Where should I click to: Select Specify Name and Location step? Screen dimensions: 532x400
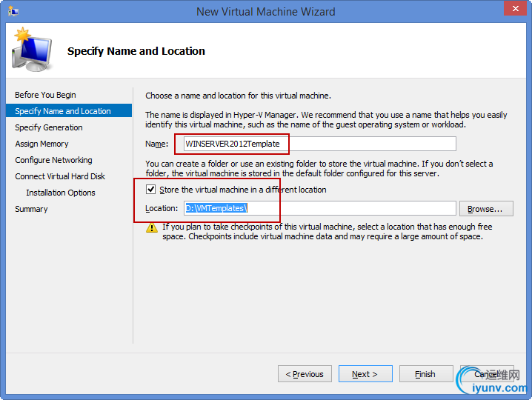pyautogui.click(x=69, y=110)
